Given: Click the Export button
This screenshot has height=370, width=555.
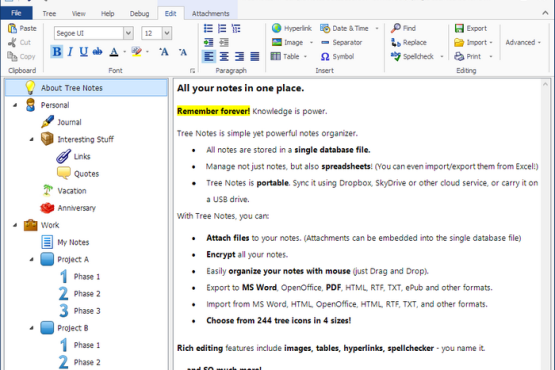Looking at the screenshot, I should (471, 28).
